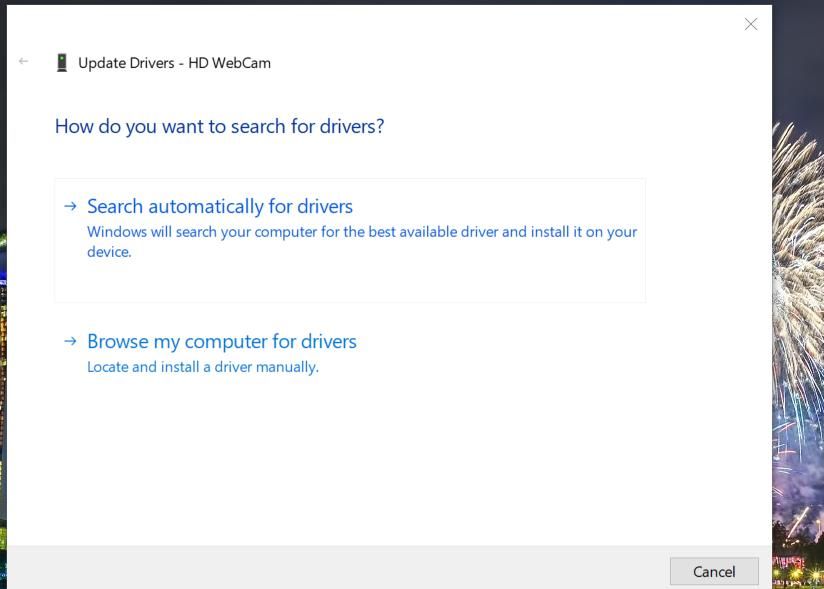Click blank space right of the Browse option

coord(550,350)
